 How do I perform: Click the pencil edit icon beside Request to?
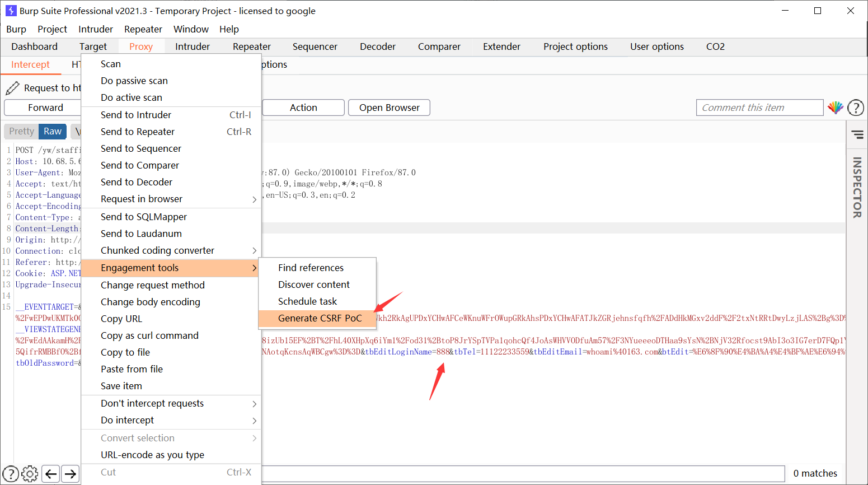point(12,88)
